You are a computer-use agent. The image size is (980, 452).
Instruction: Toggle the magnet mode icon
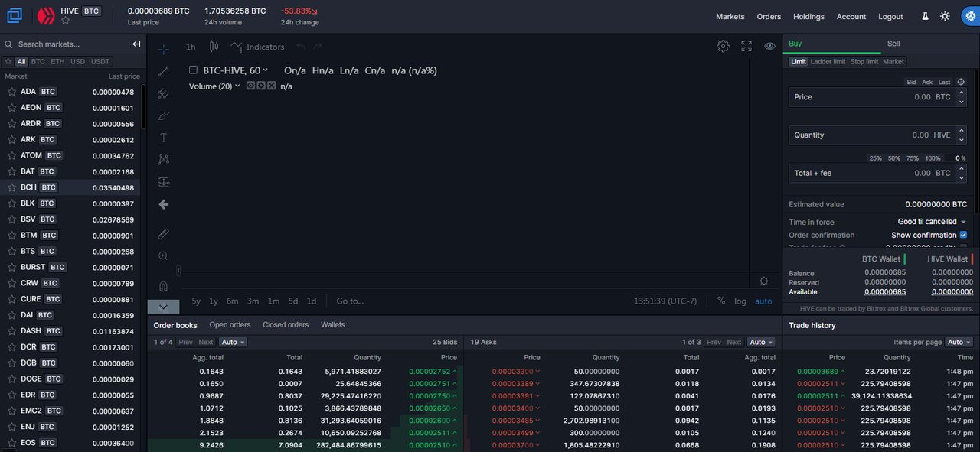click(163, 285)
